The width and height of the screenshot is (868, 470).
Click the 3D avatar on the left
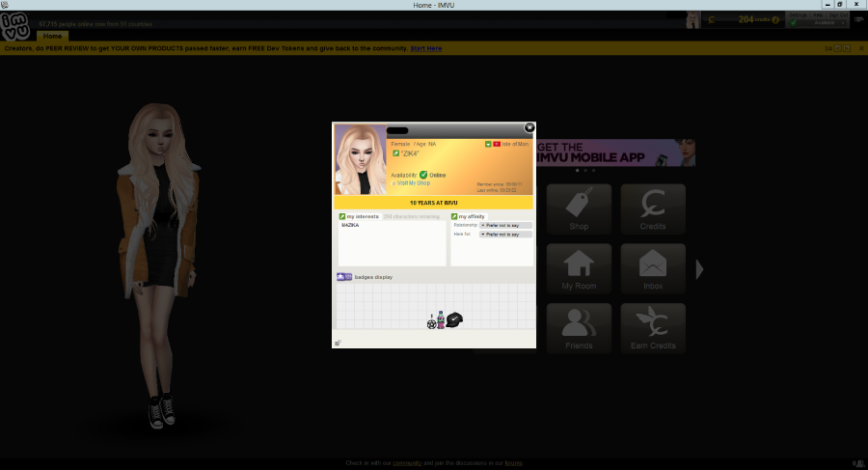coord(159,266)
